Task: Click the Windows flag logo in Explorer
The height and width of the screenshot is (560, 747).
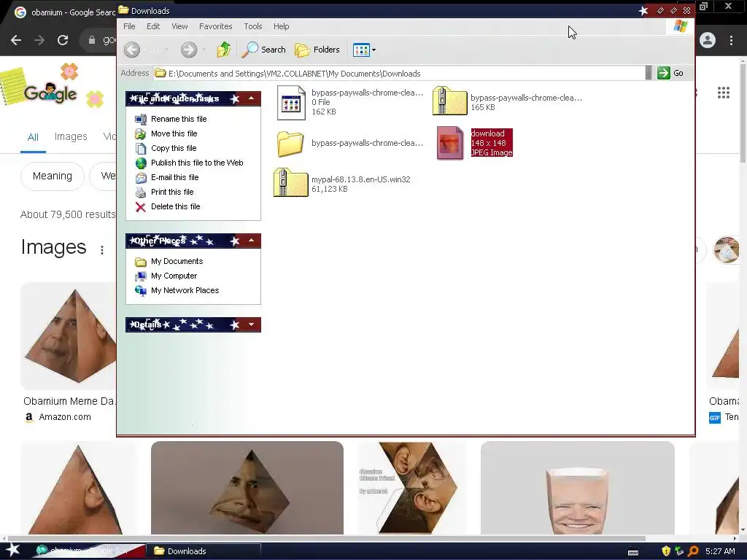Action: [681, 26]
